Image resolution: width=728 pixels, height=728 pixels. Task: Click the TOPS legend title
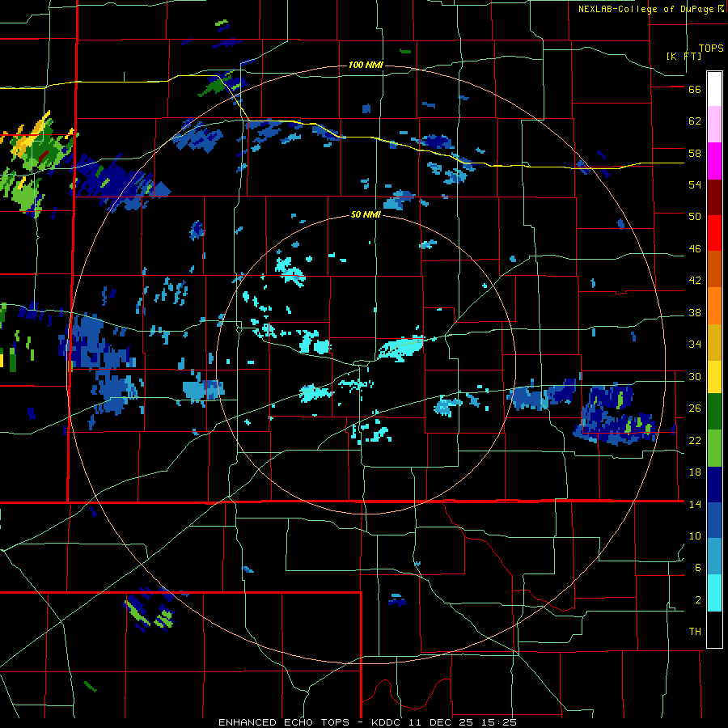point(711,48)
